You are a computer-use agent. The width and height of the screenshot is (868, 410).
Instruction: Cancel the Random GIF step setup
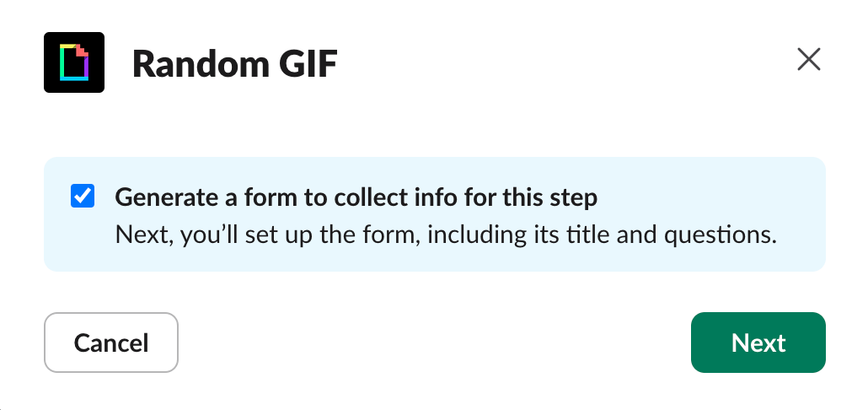pyautogui.click(x=111, y=343)
